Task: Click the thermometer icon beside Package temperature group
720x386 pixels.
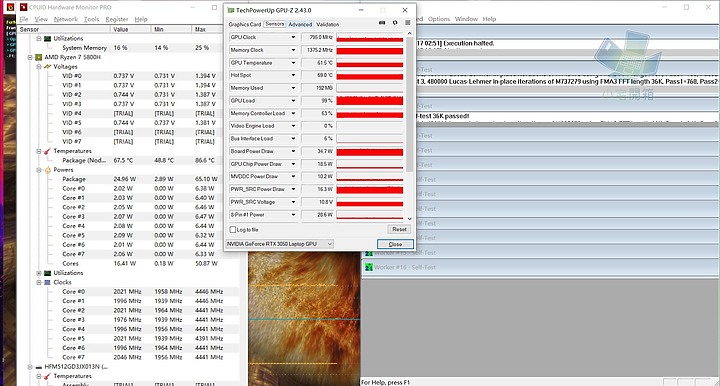Action: pyautogui.click(x=47, y=151)
